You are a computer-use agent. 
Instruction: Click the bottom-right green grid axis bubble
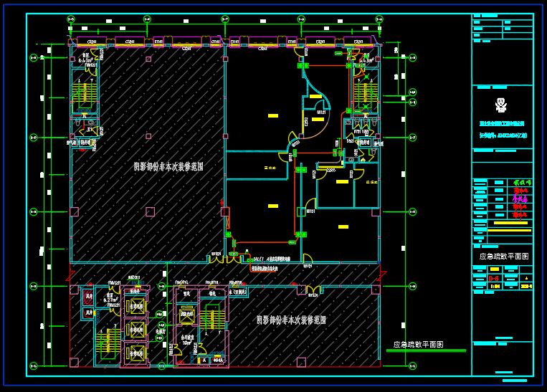(x=412, y=365)
